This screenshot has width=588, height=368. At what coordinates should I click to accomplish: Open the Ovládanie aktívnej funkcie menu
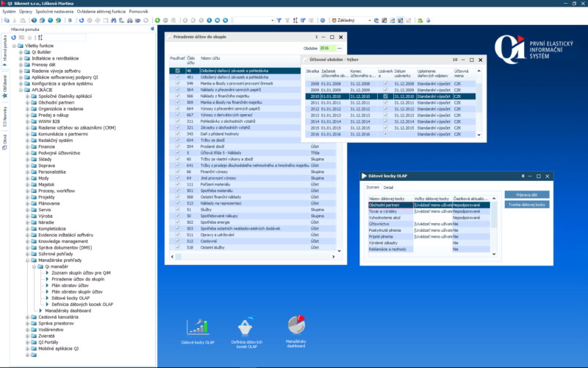pos(101,12)
